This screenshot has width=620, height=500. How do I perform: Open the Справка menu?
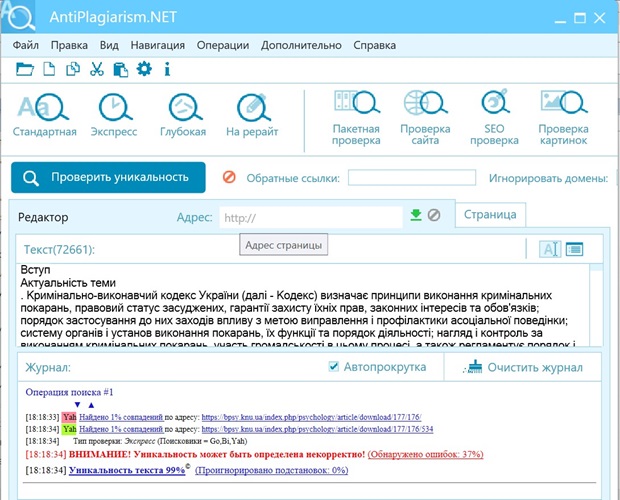[374, 45]
